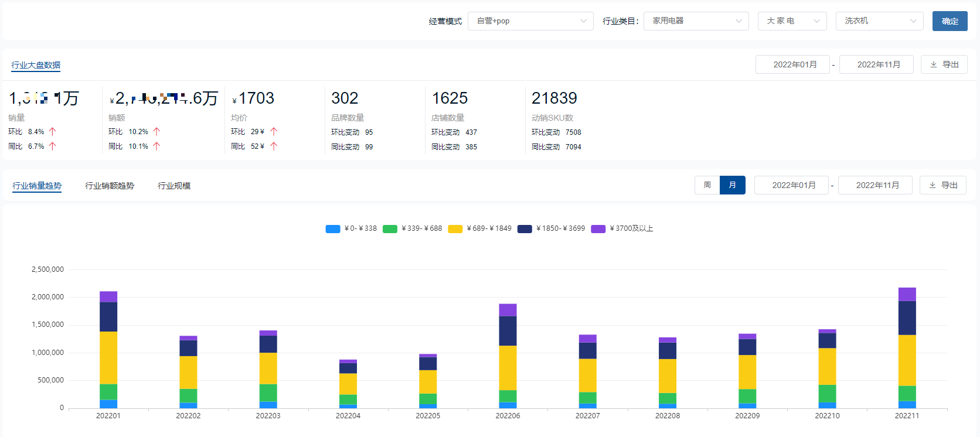The height and width of the screenshot is (437, 980).
Task: Click the 品牌数量 value 302
Action: (x=345, y=98)
